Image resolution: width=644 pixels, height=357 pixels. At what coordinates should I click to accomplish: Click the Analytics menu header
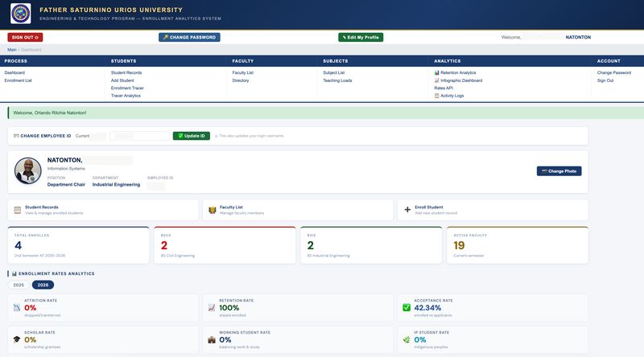point(448,61)
